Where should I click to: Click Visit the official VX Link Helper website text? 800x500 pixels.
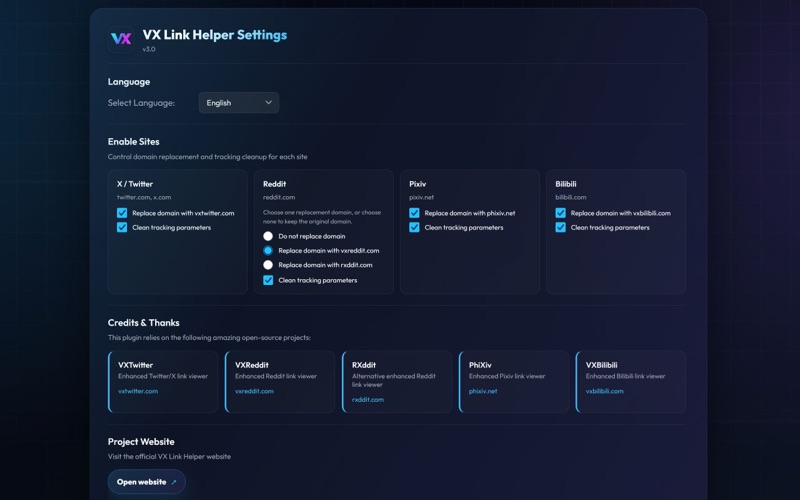pos(169,457)
